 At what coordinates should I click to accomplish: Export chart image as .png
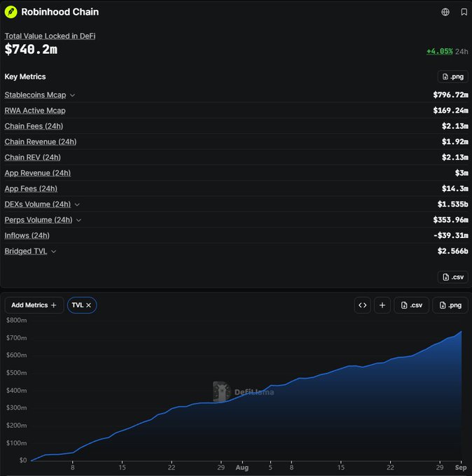450,305
